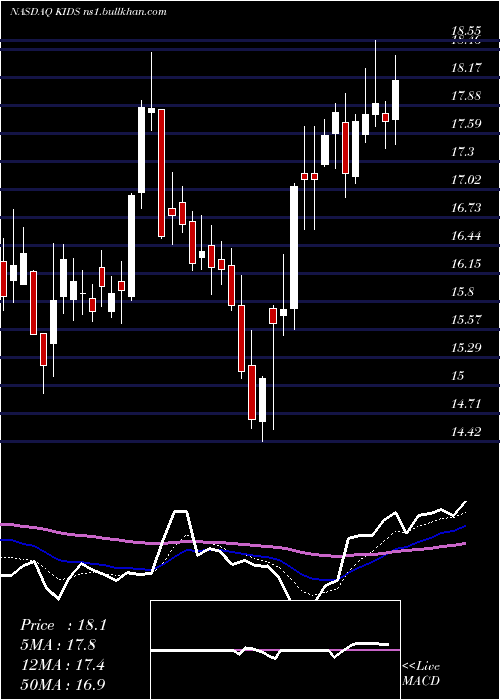The image size is (500, 700).
Task: Click the 16.73 price axis label
Action: coord(466,208)
